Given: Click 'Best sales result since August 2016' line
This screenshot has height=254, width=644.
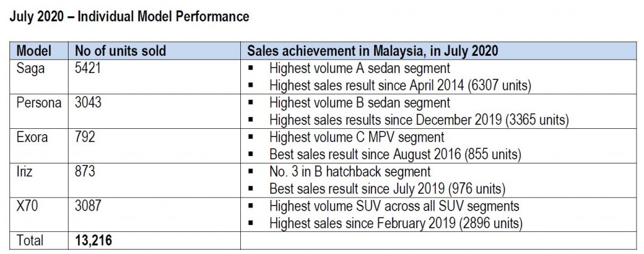Looking at the screenshot, I should [x=395, y=154].
